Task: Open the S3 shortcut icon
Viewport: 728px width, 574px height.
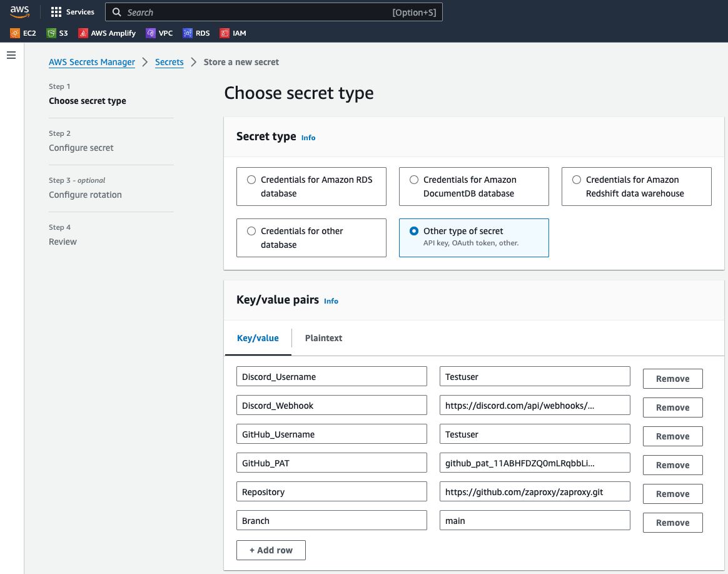Action: [51, 33]
